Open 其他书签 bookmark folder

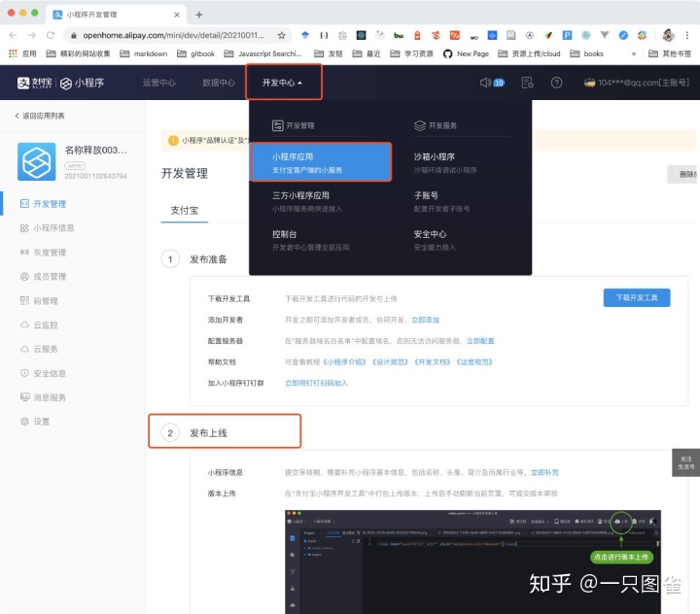[670, 53]
